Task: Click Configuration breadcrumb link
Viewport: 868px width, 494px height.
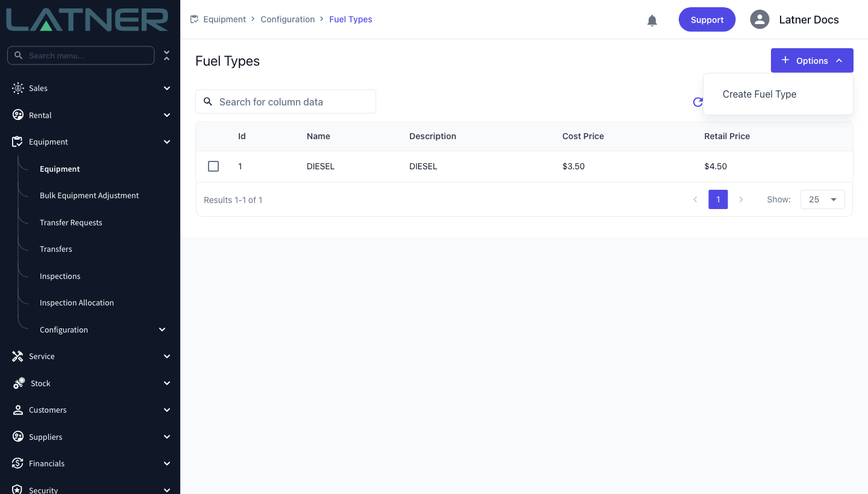Action: [x=288, y=19]
